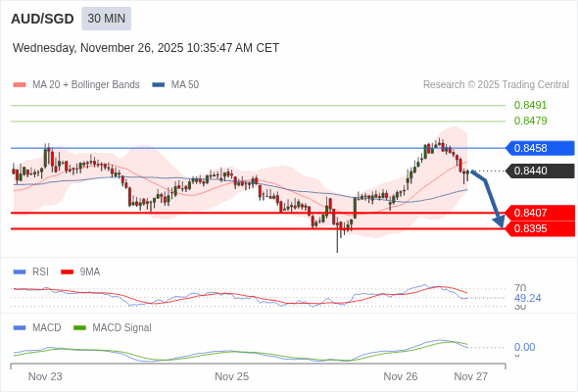Click the 0.8479 resistance level label

530,121
